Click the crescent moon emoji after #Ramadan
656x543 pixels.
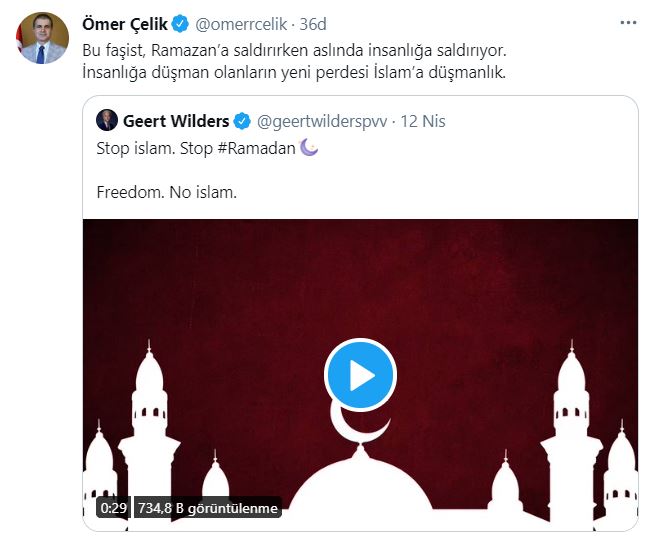309,147
